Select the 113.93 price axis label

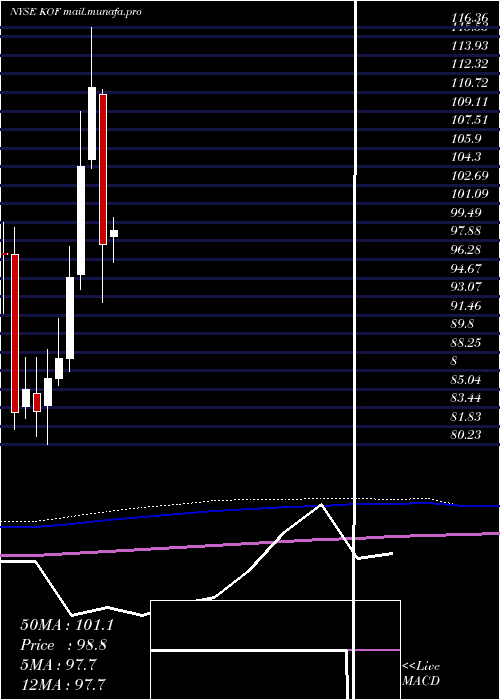pos(470,46)
